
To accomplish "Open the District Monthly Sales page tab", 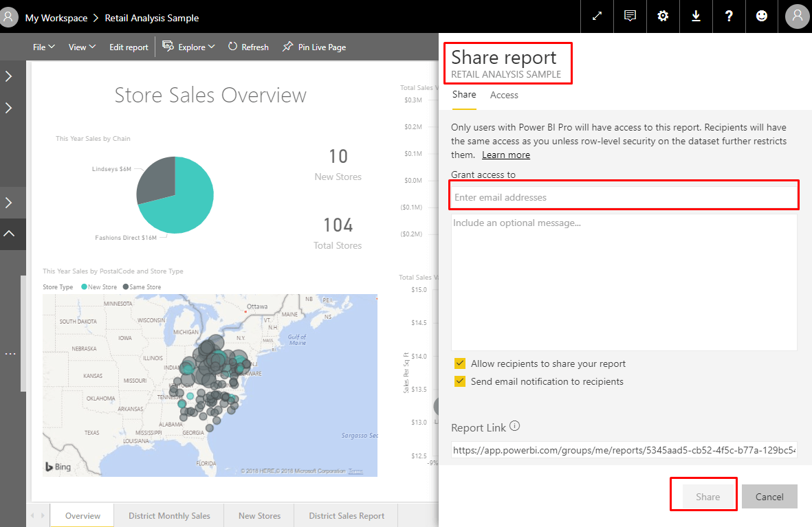I will point(169,515).
